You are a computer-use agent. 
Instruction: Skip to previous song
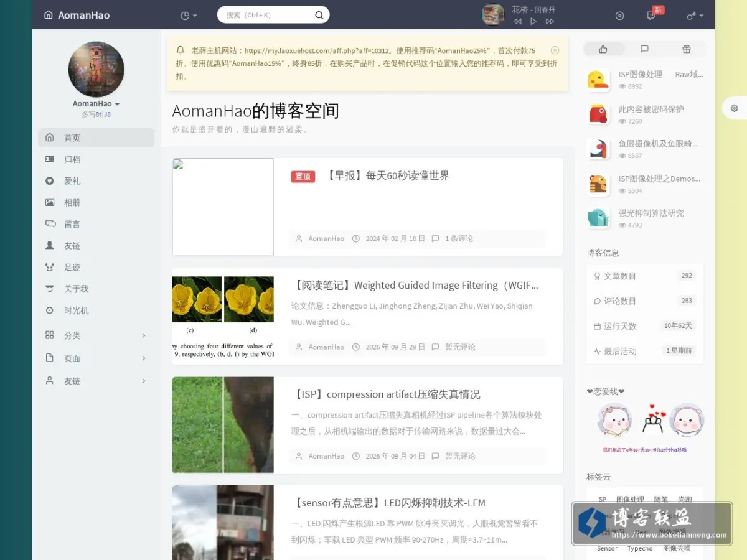coord(517,21)
